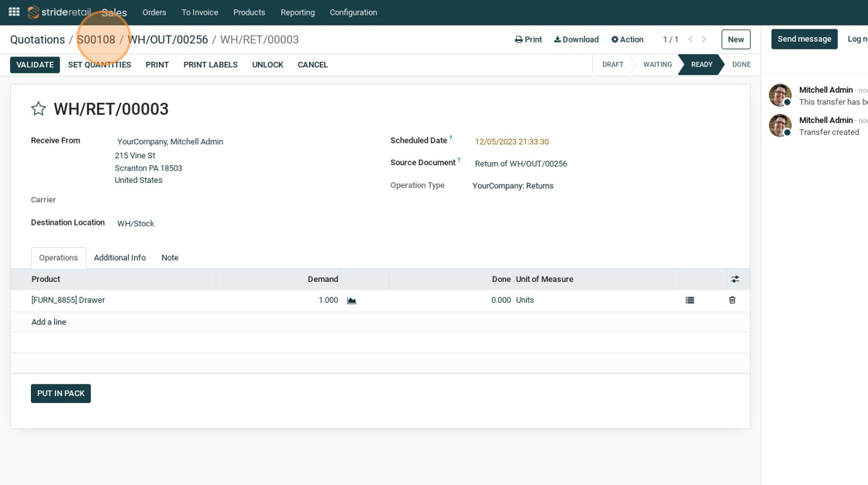This screenshot has width=868, height=485.
Task: Go to next record arrow
Action: (704, 40)
